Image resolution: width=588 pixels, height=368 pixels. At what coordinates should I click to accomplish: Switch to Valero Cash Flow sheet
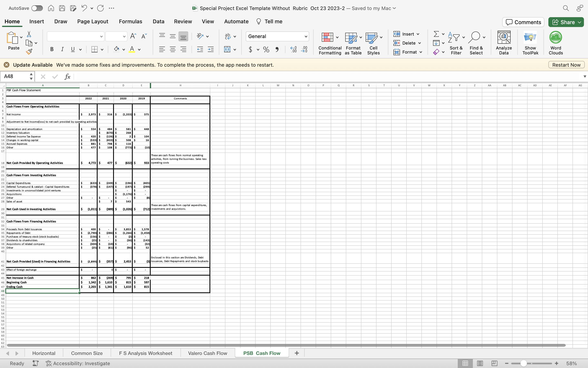coord(207,353)
